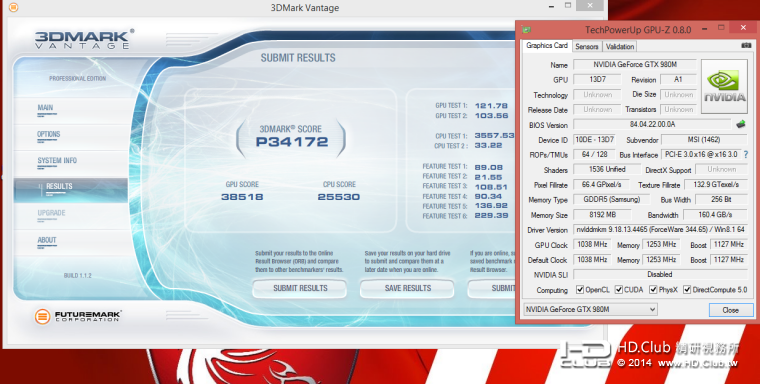760x384 pixels.
Task: Click the CPU TEST 2 result 33.22
Action: [x=488, y=145]
